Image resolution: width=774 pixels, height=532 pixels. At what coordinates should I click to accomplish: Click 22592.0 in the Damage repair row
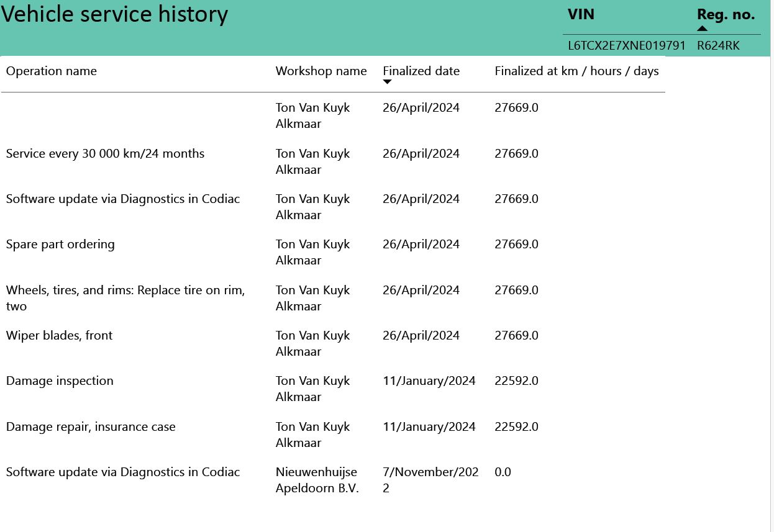click(x=516, y=426)
